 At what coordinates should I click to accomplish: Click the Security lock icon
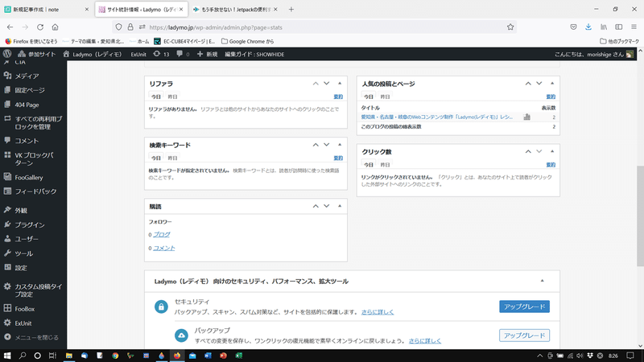point(161,306)
